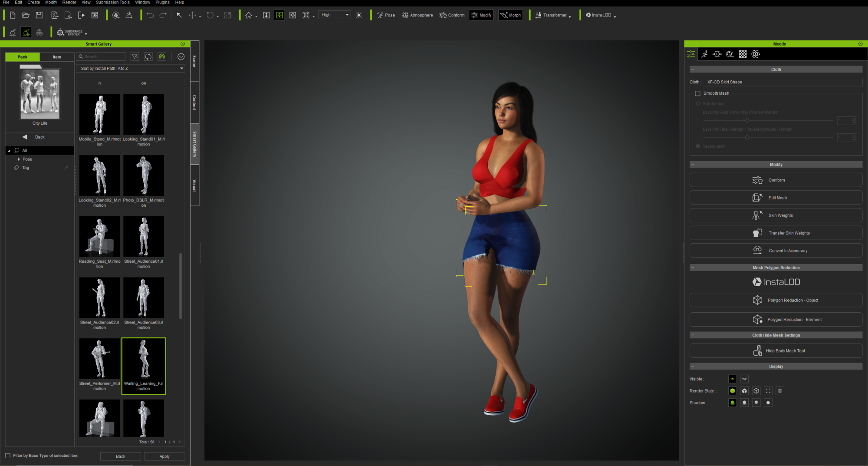Open the checkerboard Texture tab in Modify panel
This screenshot has height=466, width=868.
(743, 54)
